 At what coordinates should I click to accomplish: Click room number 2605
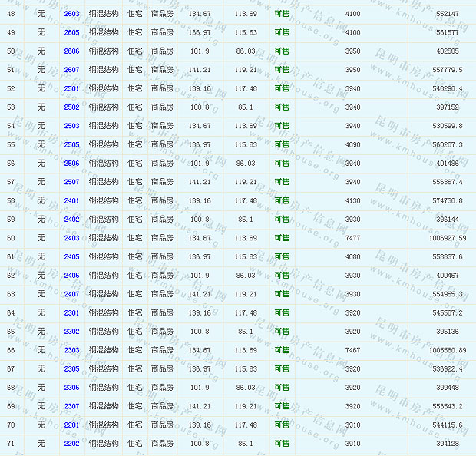tap(71, 32)
